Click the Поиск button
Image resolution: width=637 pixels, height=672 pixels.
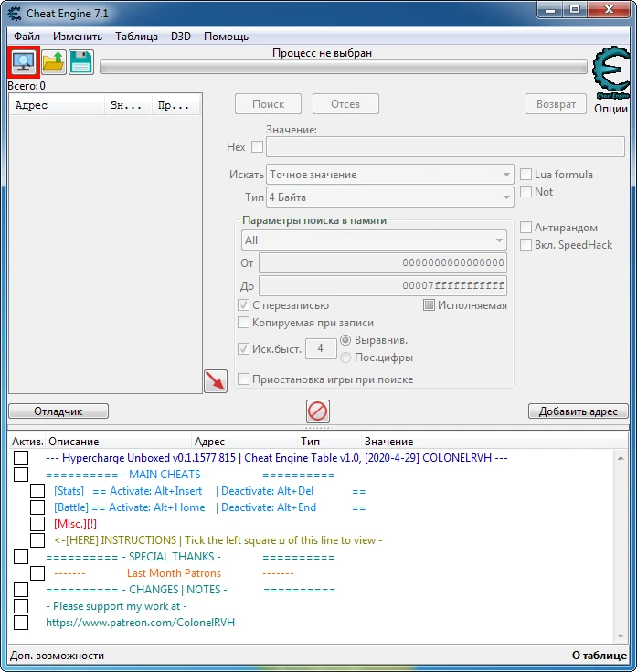point(268,104)
